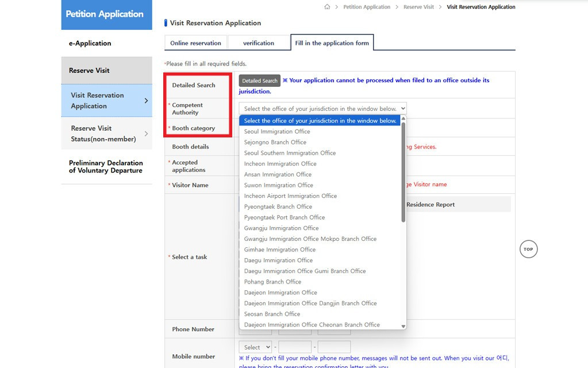Click the middle Mobile number input field
588x368 pixels.
[295, 347]
